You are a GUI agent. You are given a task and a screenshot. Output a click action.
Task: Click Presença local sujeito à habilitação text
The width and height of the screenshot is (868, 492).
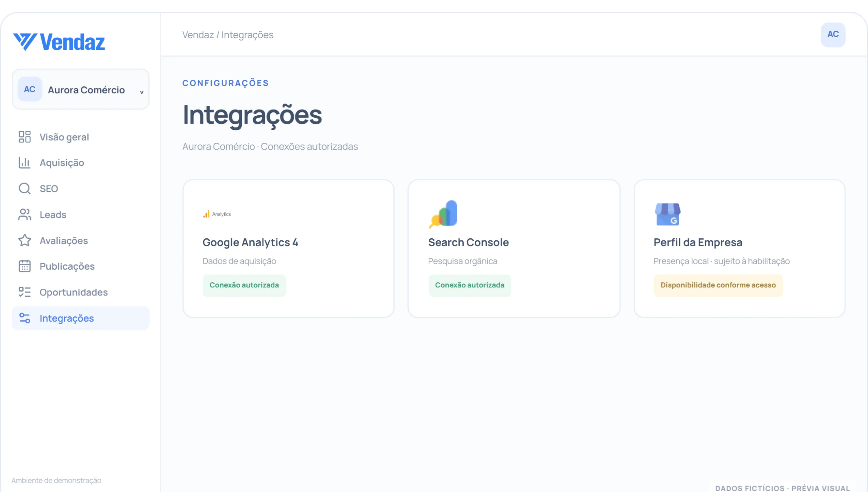(x=721, y=261)
